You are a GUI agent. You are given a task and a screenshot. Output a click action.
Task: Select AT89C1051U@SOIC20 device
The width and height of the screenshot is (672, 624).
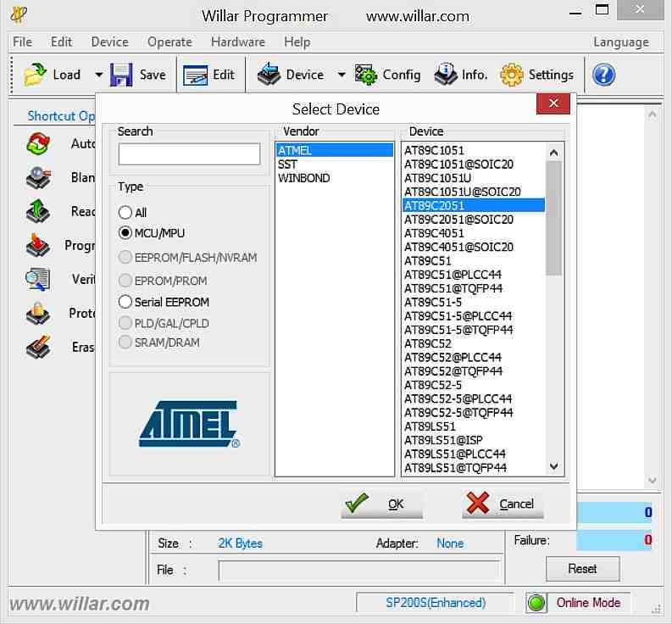tap(474, 192)
